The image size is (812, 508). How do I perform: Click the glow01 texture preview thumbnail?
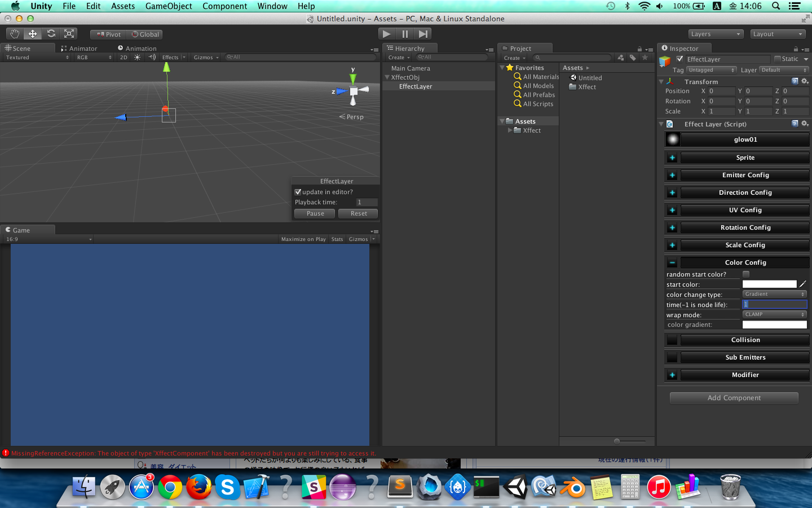coord(673,139)
